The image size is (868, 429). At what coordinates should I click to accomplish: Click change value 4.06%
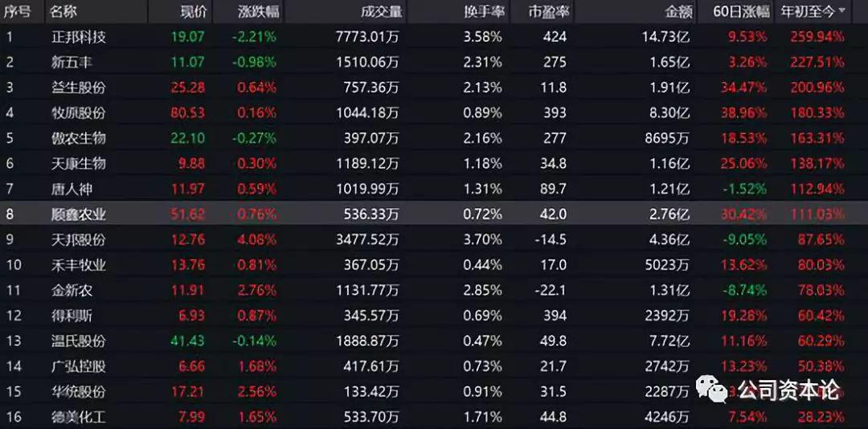pyautogui.click(x=256, y=239)
